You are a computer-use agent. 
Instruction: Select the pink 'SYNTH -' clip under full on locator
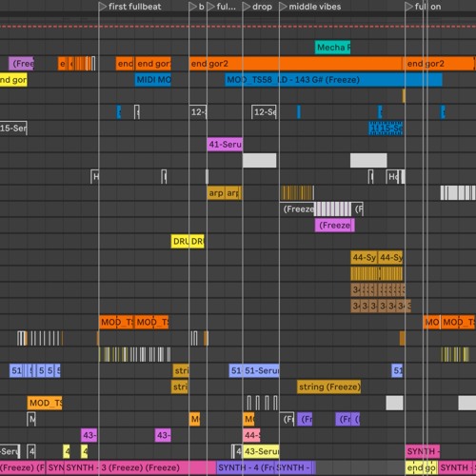click(423, 451)
